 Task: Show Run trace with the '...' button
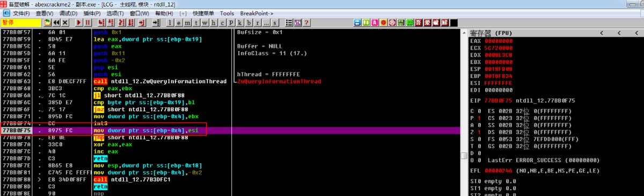tap(266, 23)
